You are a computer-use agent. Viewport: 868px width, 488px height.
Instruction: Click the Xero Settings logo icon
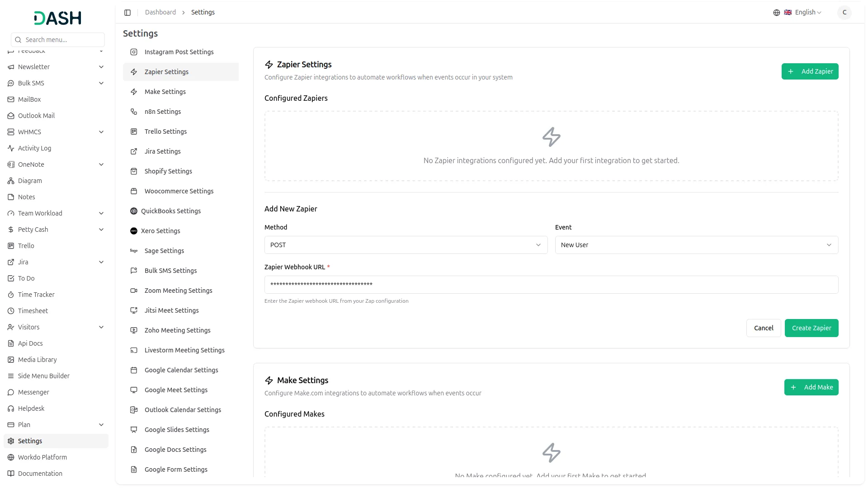(134, 231)
